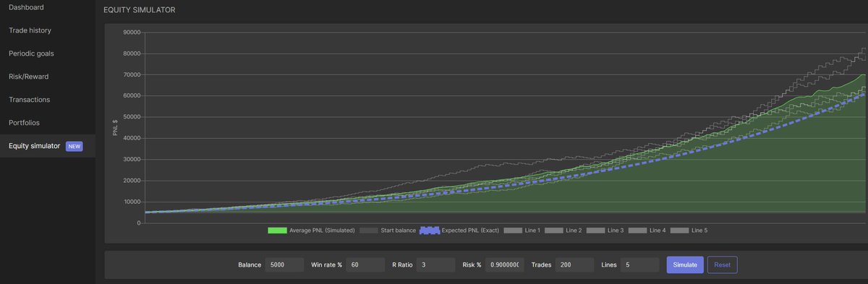Click the Risk % input field

pos(504,265)
